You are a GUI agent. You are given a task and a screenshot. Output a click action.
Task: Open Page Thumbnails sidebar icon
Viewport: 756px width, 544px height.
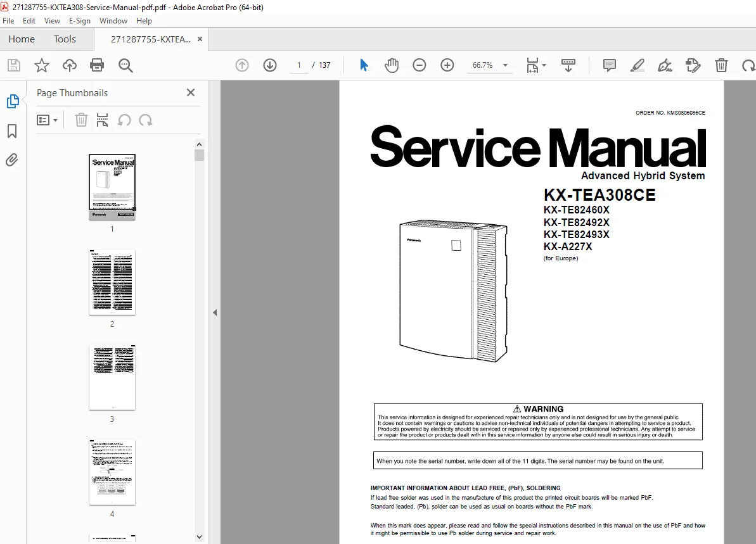13,101
